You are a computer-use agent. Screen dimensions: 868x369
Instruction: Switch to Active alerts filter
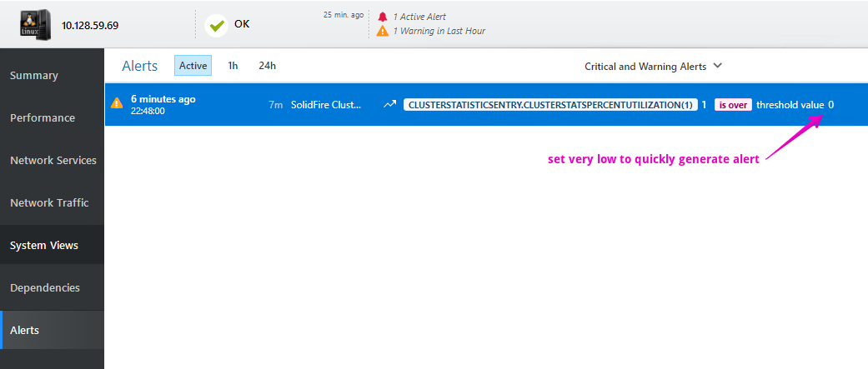click(x=193, y=65)
